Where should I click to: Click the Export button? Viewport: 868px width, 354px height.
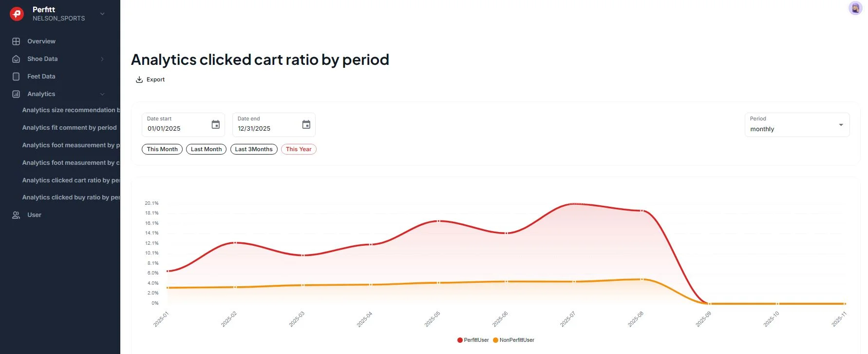point(151,79)
